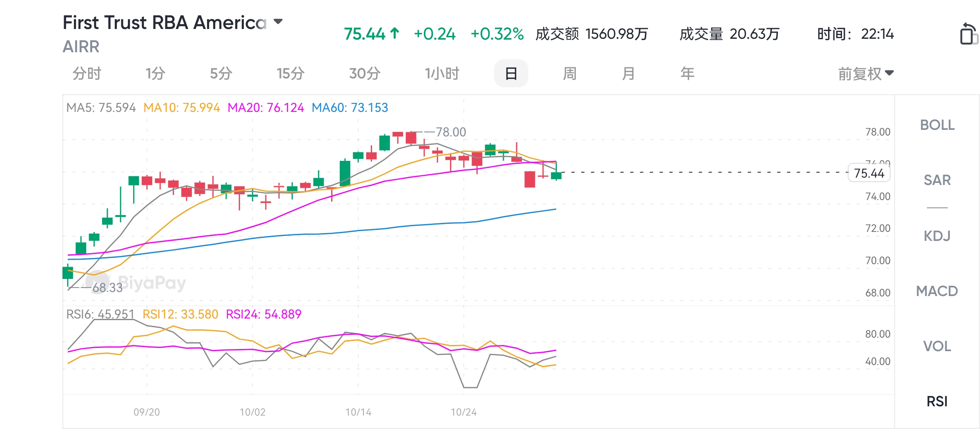Click the 75.44 price tag on axis
Screen dimensions: 980x441
coord(869,173)
